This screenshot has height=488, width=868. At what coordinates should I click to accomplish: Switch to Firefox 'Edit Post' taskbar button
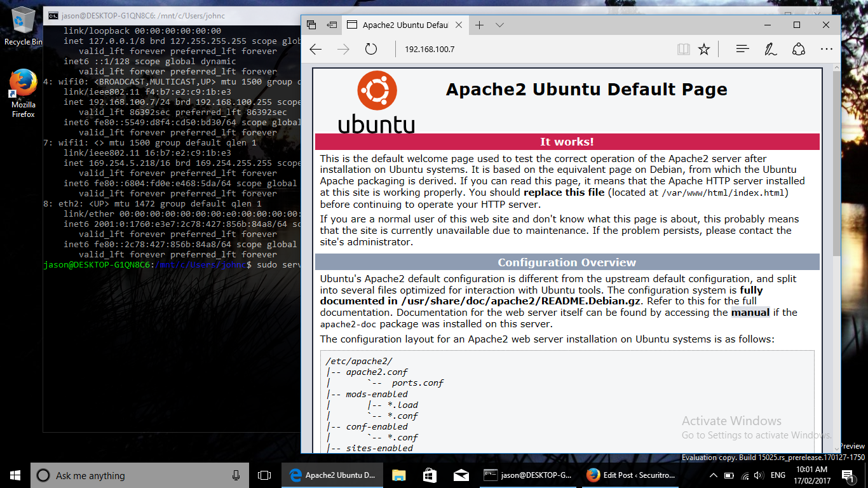pos(630,475)
